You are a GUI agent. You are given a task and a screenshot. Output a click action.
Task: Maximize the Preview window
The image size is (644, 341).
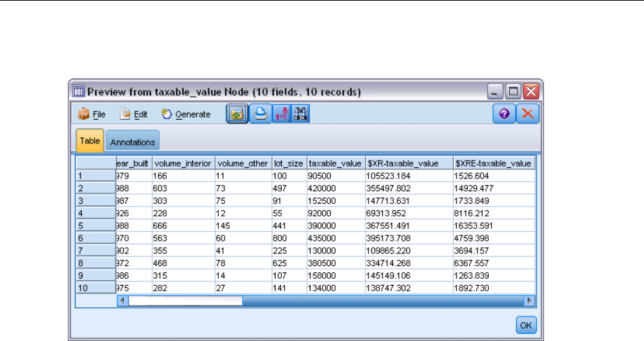(x=513, y=91)
